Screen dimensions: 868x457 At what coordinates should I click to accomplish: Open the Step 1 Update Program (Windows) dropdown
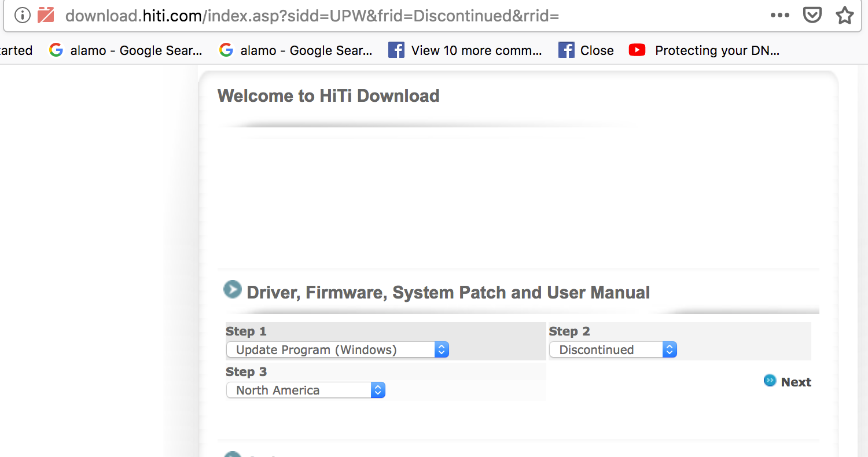[x=337, y=349]
